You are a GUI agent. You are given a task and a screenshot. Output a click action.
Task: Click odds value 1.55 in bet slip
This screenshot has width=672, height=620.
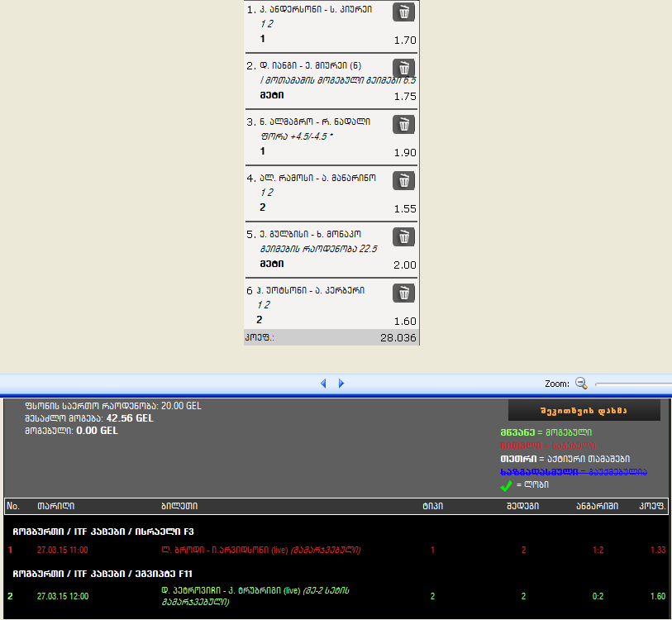[405, 209]
